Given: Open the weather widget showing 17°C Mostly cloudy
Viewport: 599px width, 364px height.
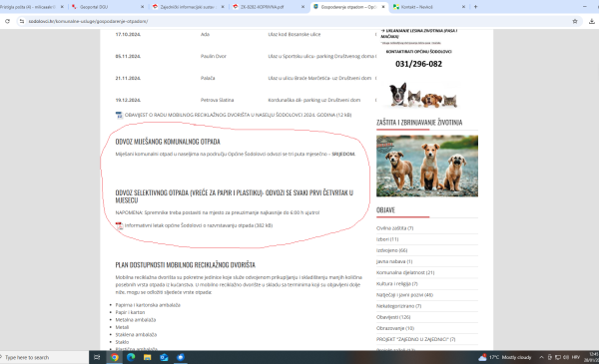Looking at the screenshot, I should pyautogui.click(x=504, y=357).
